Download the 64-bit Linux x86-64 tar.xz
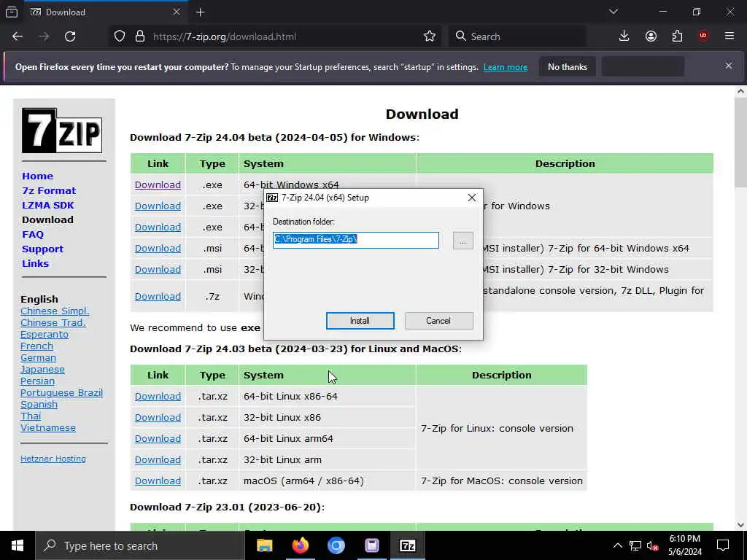 (158, 396)
